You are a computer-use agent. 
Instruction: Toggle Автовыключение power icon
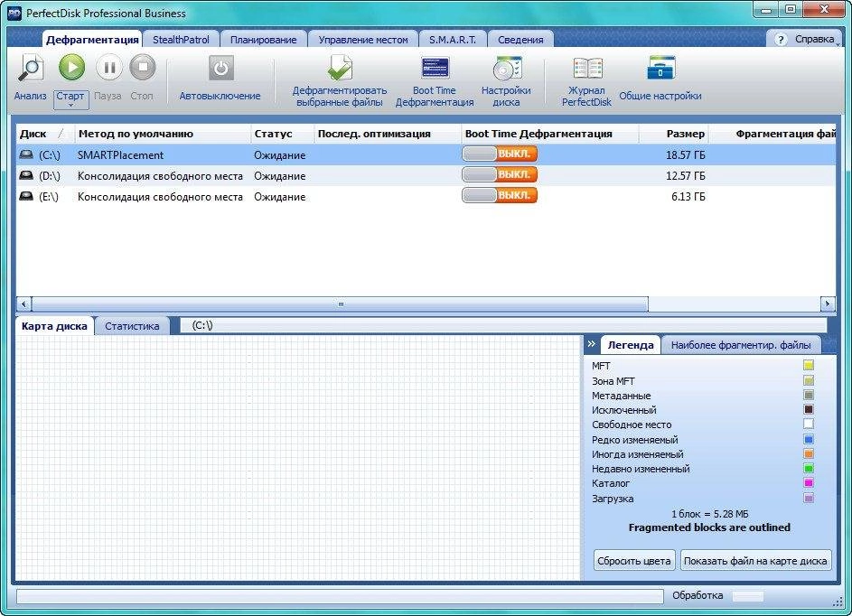coord(220,69)
